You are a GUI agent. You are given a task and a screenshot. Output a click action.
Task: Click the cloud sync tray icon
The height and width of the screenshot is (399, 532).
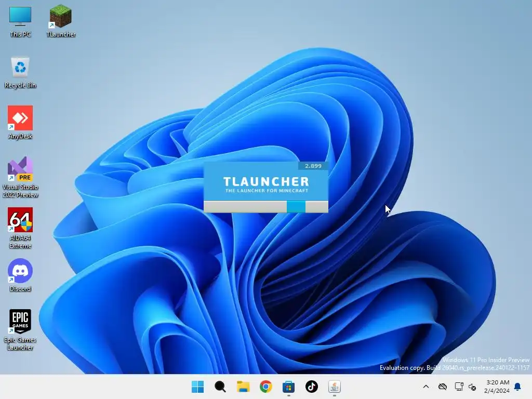pyautogui.click(x=443, y=387)
